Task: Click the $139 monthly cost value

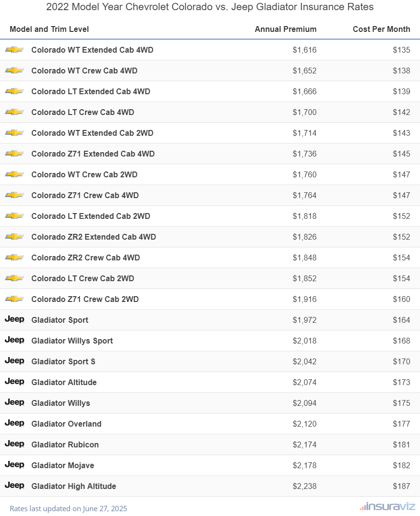Action: 402,91
